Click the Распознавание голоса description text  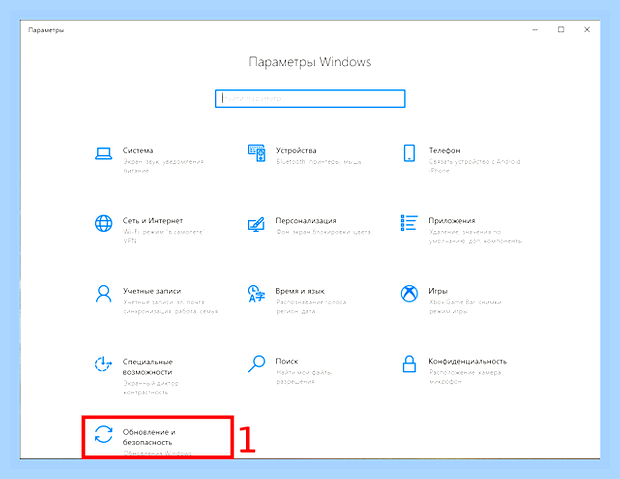tap(311, 307)
